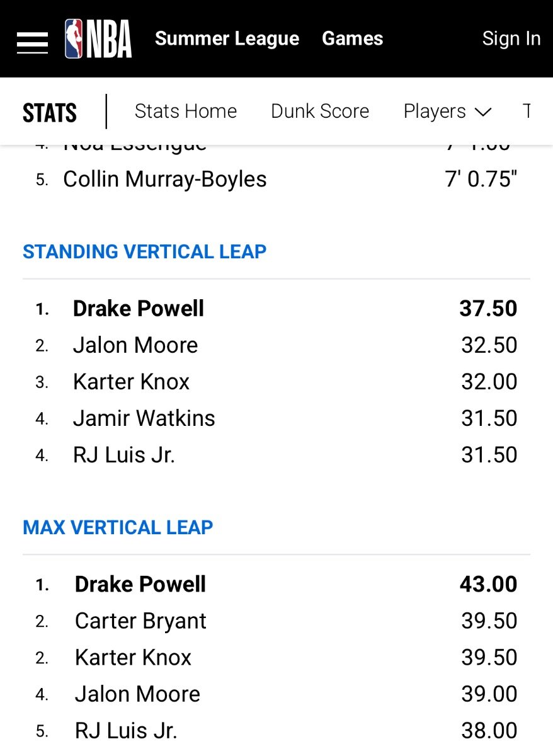
Task: Open the Summer League menu item
Action: [x=227, y=38]
